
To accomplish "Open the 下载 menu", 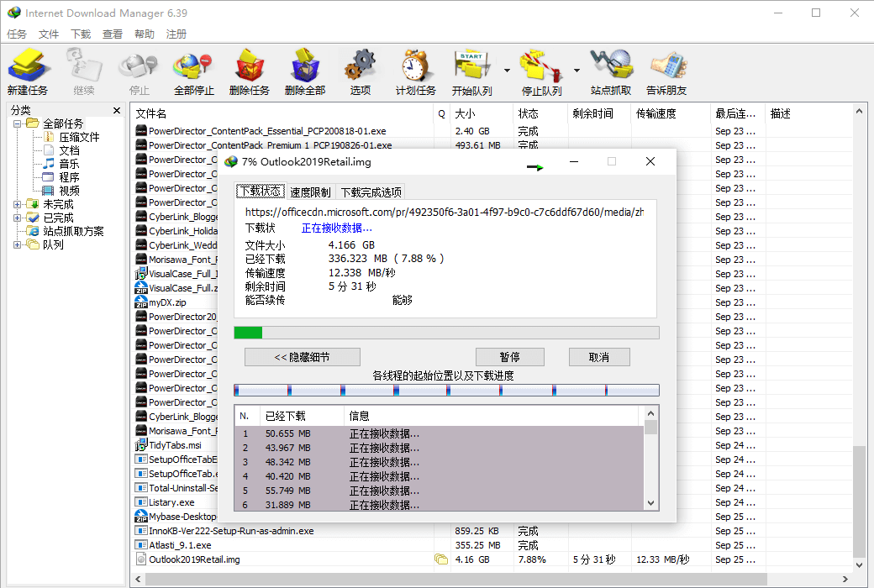I will tap(81, 34).
